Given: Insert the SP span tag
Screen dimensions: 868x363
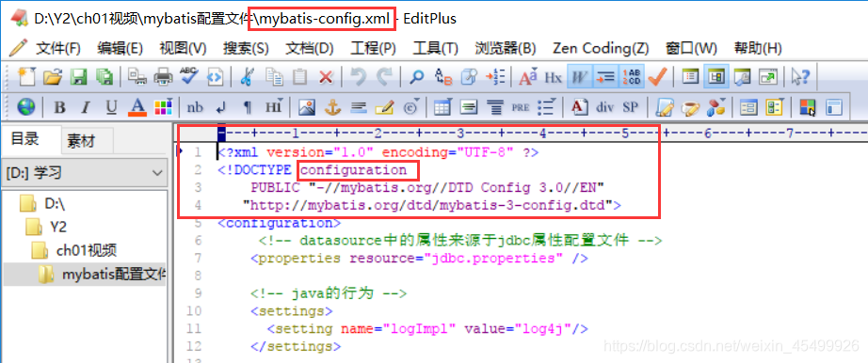Looking at the screenshot, I should click(x=630, y=107).
